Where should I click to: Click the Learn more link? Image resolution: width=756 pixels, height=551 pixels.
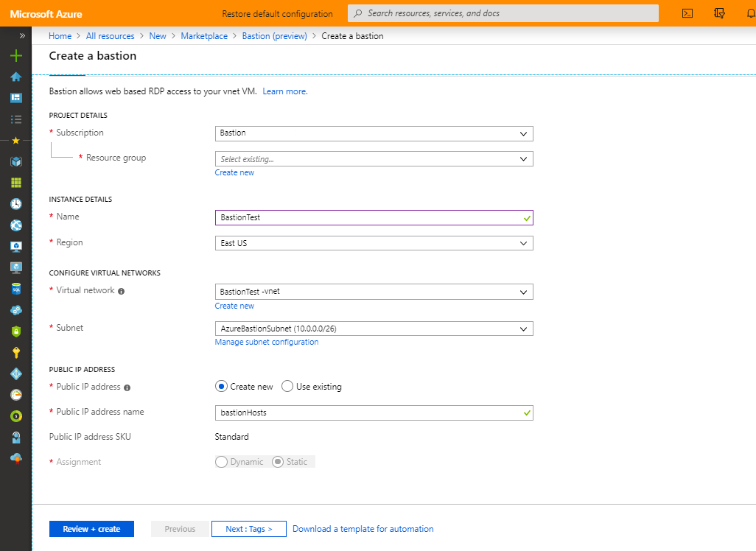(x=285, y=91)
